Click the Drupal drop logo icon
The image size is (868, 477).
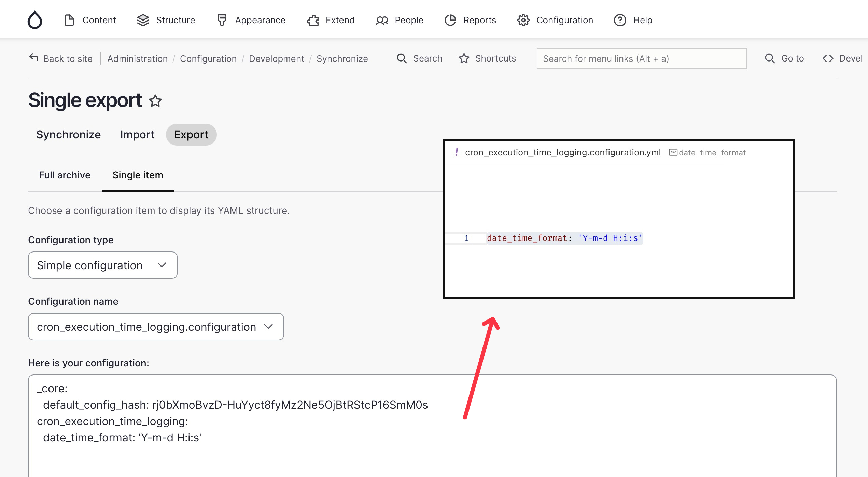click(34, 20)
